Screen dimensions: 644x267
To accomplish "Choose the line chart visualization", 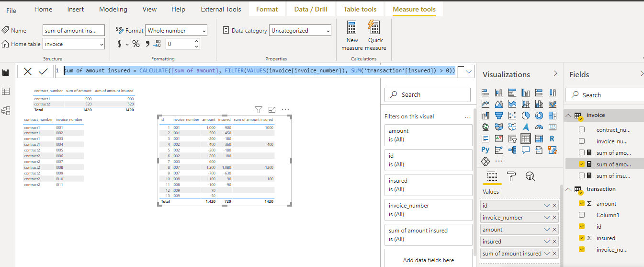I will point(486,104).
